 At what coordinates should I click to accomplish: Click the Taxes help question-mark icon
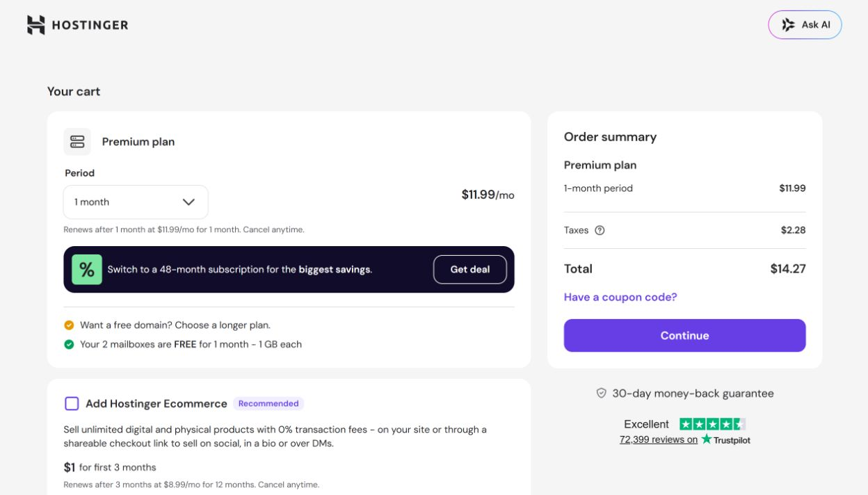[x=600, y=230]
